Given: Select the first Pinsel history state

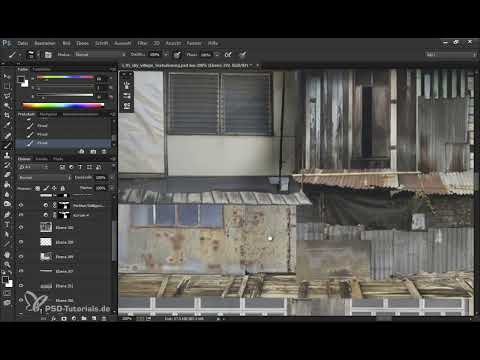Looking at the screenshot, I should click(x=64, y=126).
